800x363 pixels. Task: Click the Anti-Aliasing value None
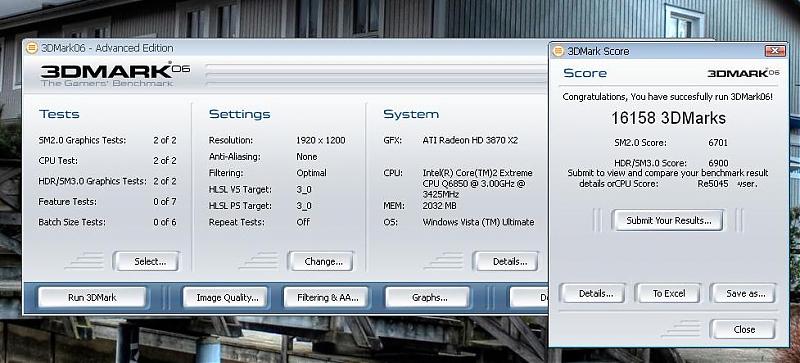[x=307, y=157]
